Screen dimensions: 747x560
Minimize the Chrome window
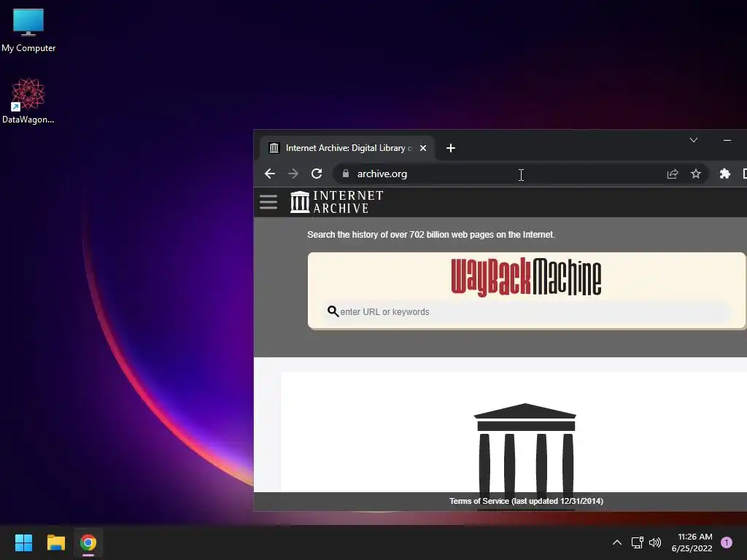pyautogui.click(x=727, y=140)
